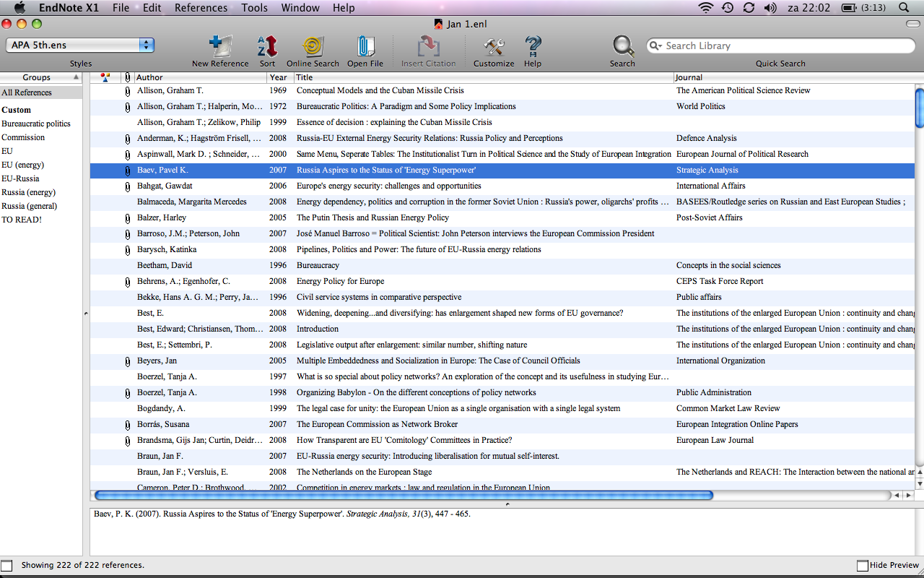Viewport: 924px width, 578px height.
Task: Click the Groups header sort triangle
Action: pos(76,77)
